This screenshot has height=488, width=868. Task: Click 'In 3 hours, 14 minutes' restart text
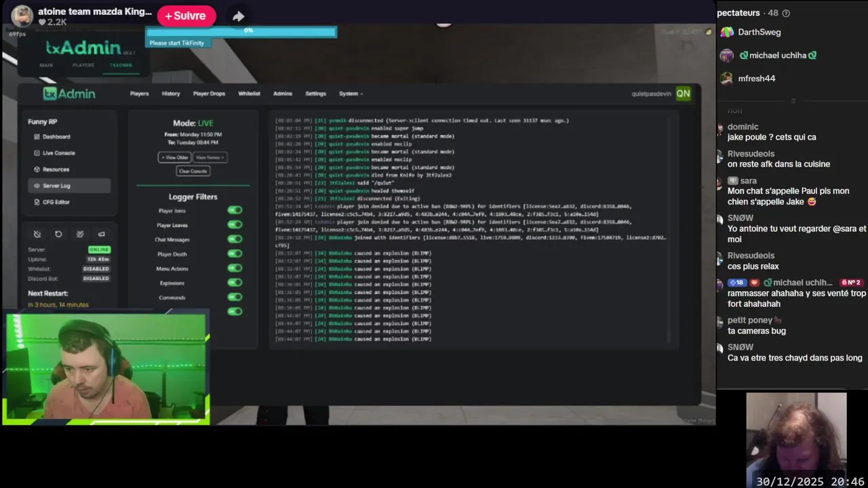58,305
